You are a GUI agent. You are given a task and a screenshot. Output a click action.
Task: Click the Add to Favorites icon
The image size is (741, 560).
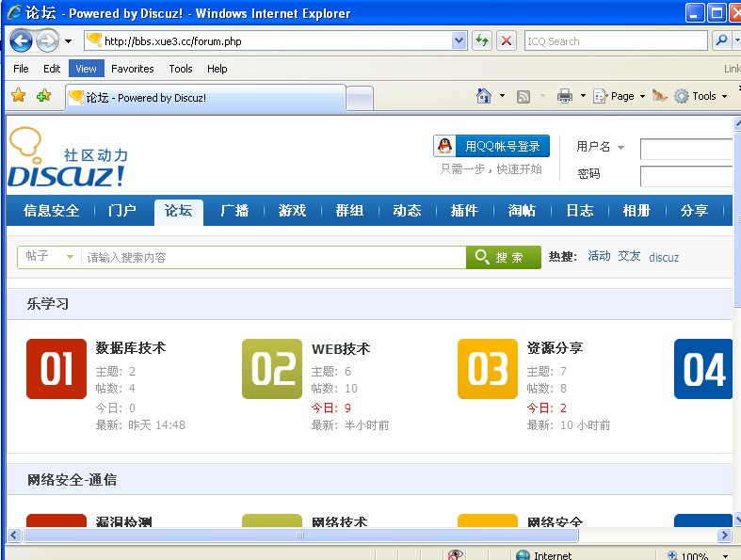[x=43, y=96]
